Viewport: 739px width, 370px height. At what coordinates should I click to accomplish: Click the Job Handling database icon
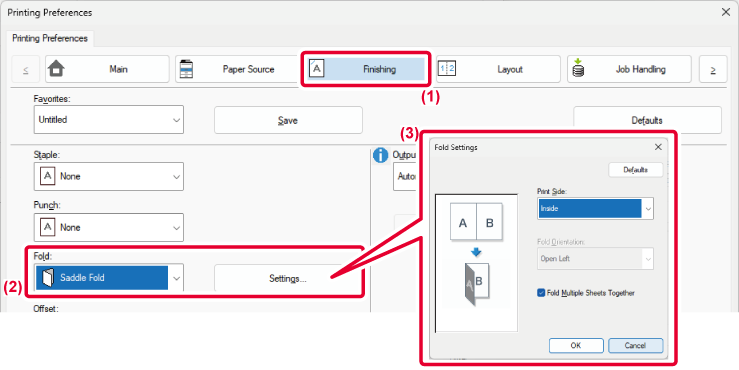tap(578, 68)
